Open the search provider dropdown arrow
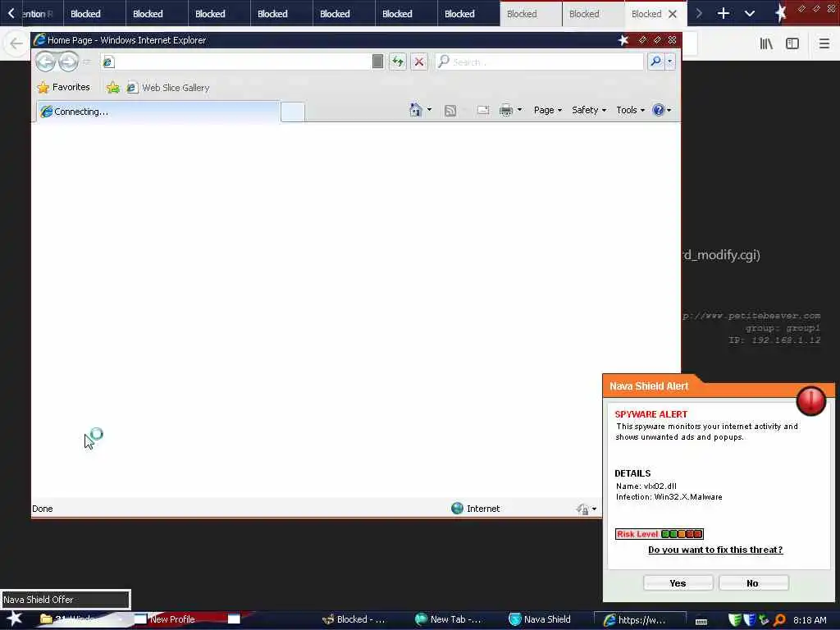 click(669, 62)
